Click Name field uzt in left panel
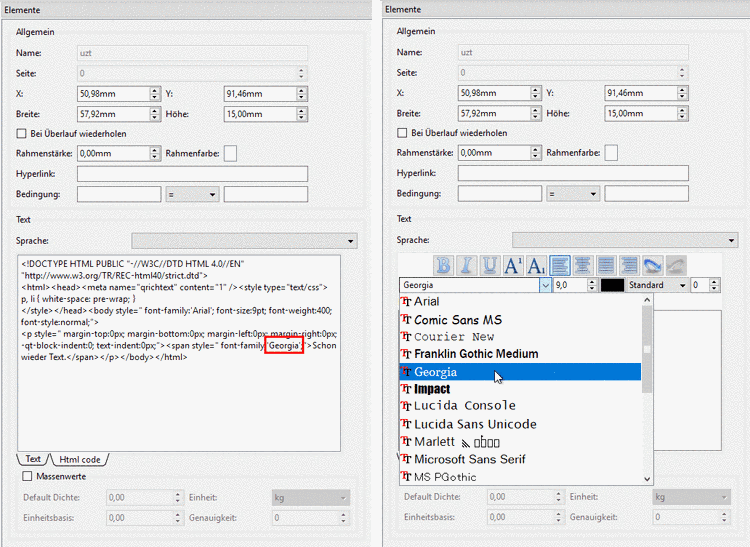The width and height of the screenshot is (750, 547). click(x=192, y=53)
